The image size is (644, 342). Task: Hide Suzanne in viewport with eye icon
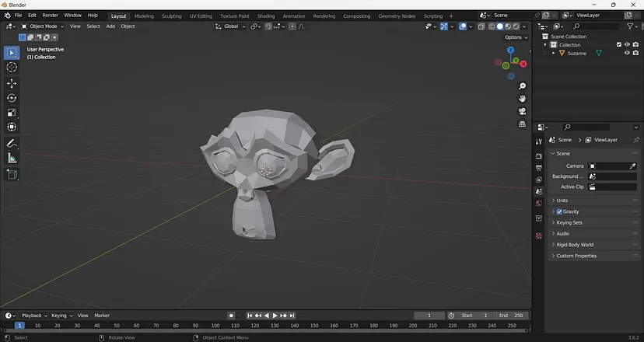pos(627,53)
